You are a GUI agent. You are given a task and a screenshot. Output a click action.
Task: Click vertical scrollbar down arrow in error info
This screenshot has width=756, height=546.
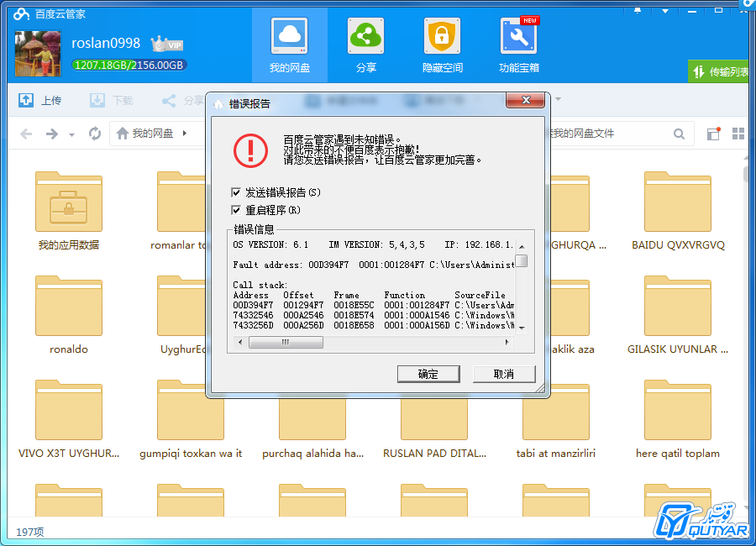[x=522, y=328]
